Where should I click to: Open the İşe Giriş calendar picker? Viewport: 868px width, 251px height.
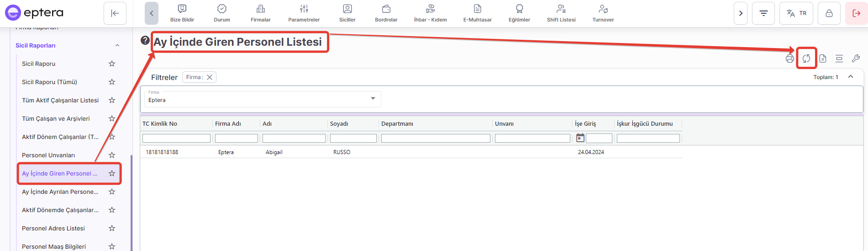[x=580, y=138]
